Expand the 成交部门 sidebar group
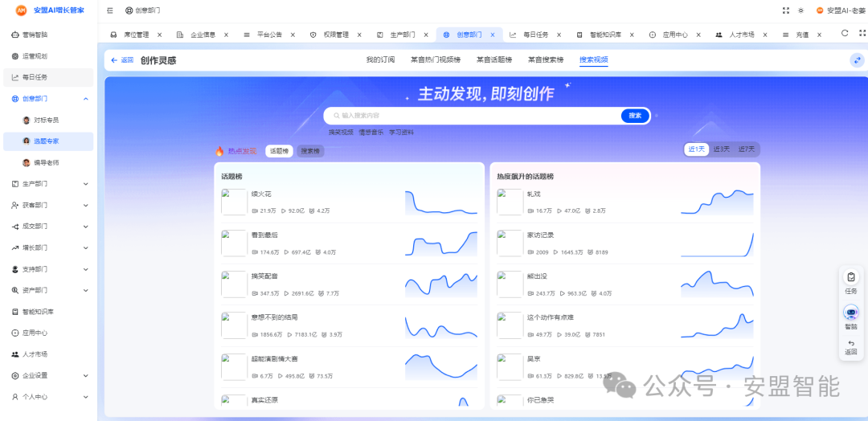 click(86, 227)
